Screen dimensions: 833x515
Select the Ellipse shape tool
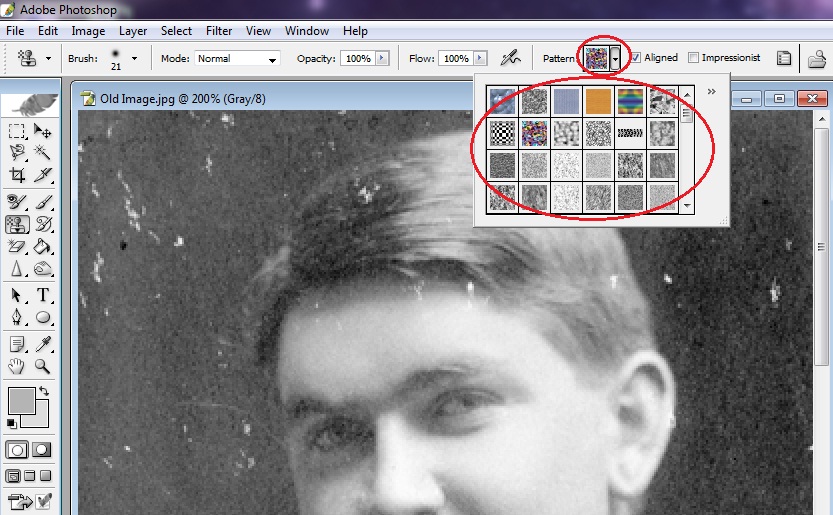click(x=42, y=317)
